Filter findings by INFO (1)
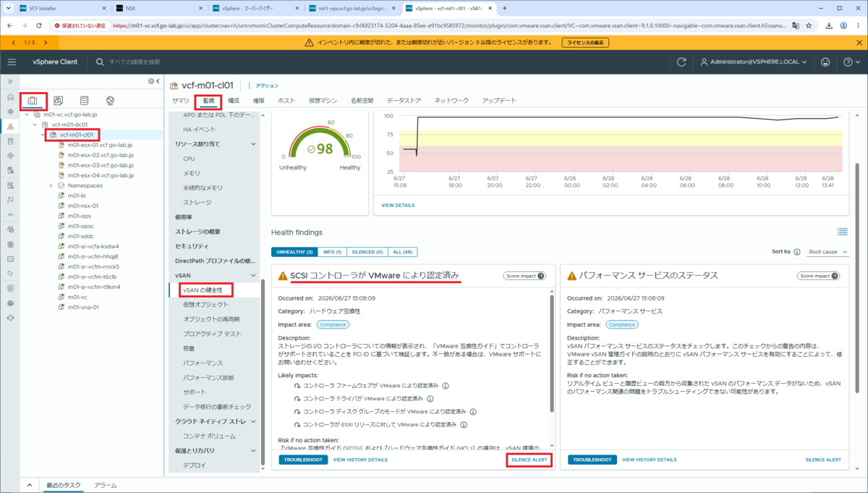Viewport: 868px width, 493px height. [332, 252]
